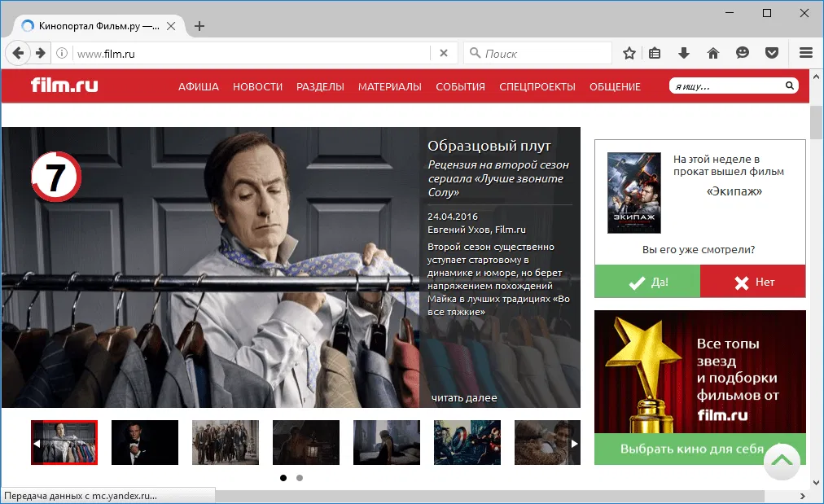Open site info icon in address bar
The image size is (824, 504).
click(62, 53)
